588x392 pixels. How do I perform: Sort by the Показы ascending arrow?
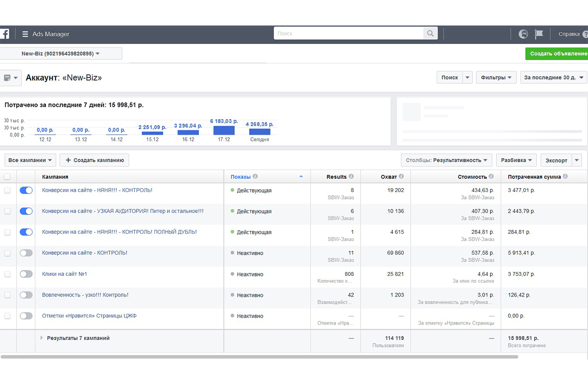[301, 176]
